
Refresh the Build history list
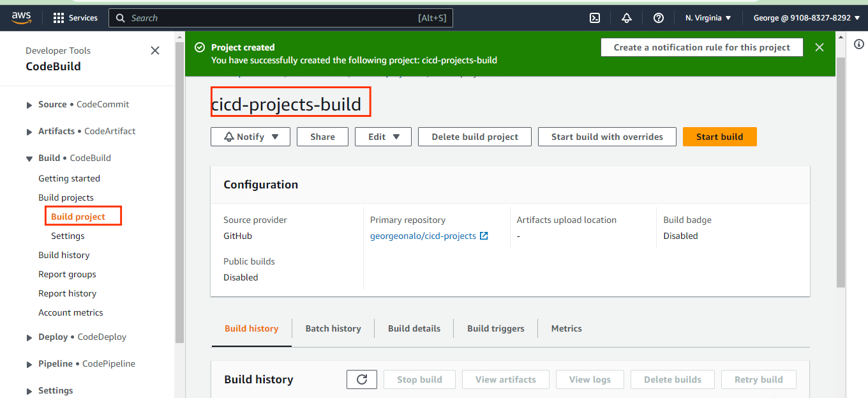pos(361,379)
